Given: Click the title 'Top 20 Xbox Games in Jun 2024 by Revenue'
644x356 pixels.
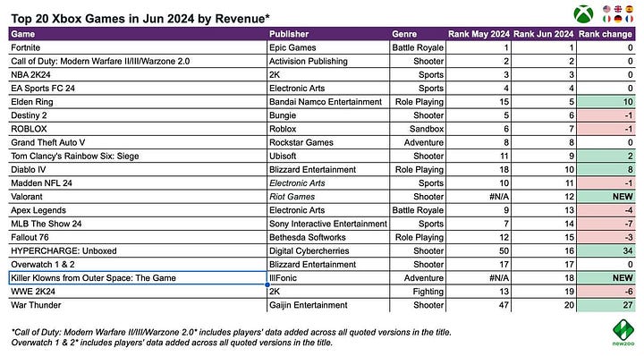Looking at the screenshot, I should pos(140,19).
